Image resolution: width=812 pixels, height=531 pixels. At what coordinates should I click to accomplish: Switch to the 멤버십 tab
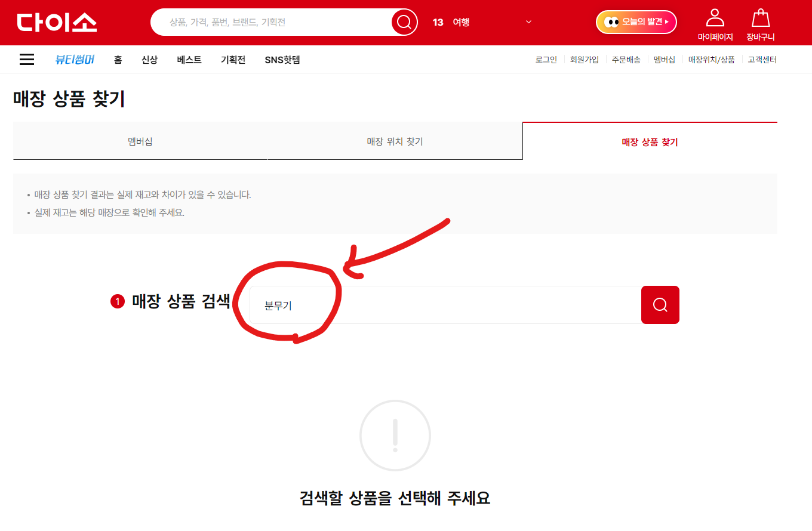click(x=140, y=141)
